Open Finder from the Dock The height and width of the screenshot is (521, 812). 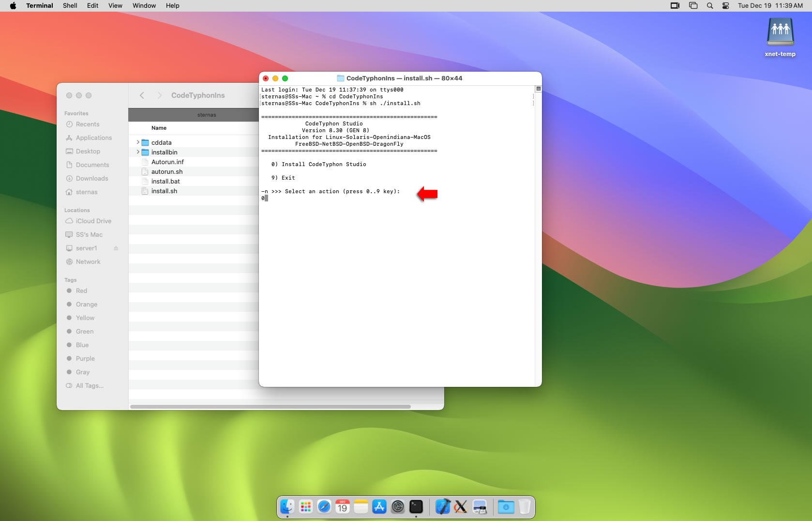287,506
